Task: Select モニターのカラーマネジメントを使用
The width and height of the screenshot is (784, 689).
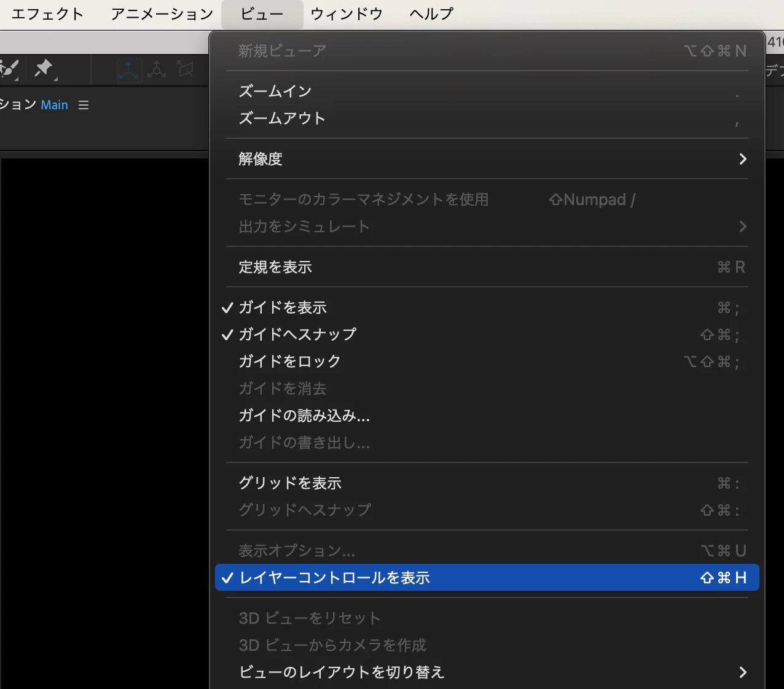Action: pos(487,200)
